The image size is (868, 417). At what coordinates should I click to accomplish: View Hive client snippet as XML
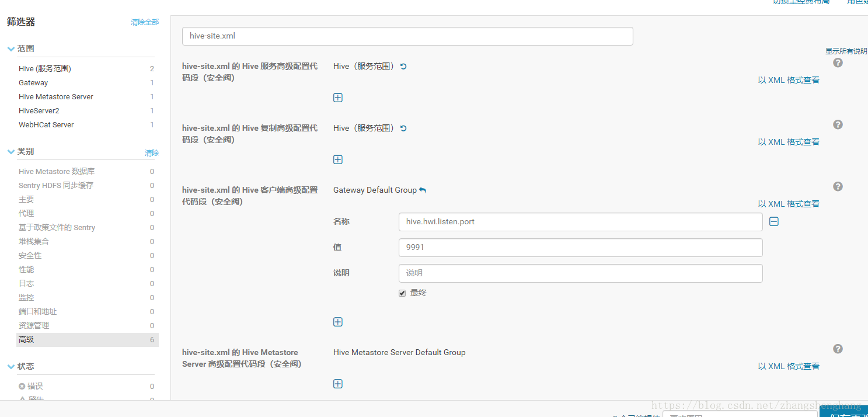pos(789,204)
